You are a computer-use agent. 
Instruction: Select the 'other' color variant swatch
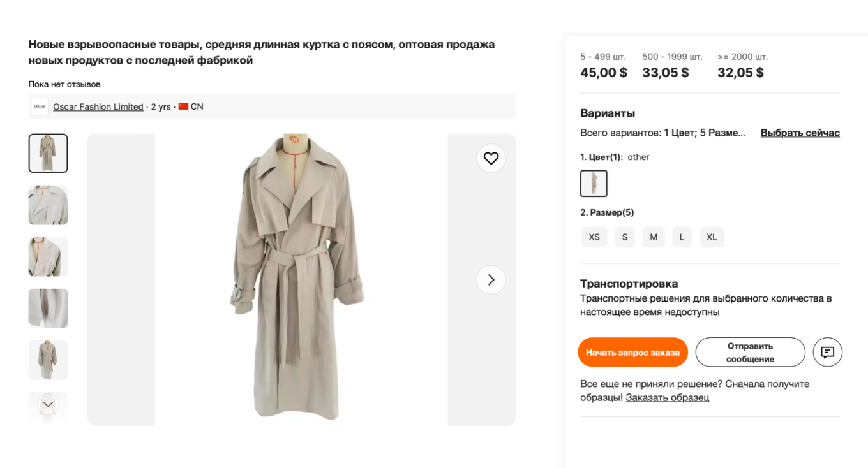pyautogui.click(x=594, y=183)
